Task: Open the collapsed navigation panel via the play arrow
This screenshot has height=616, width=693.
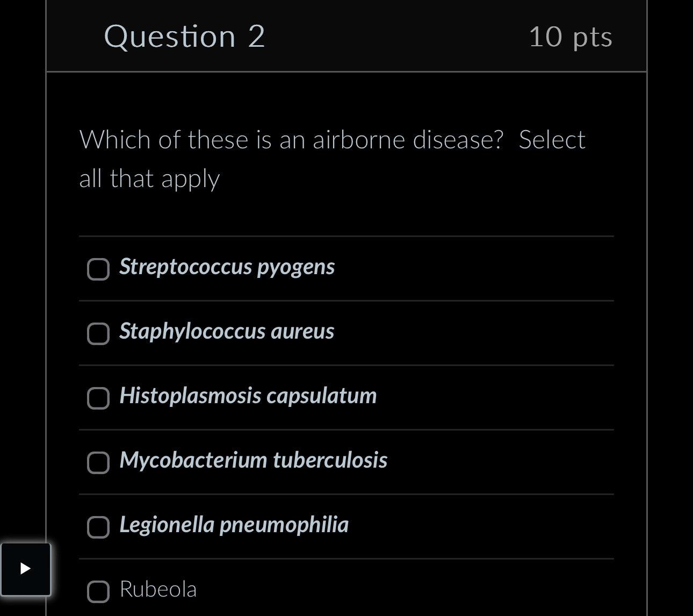Action: point(26,569)
